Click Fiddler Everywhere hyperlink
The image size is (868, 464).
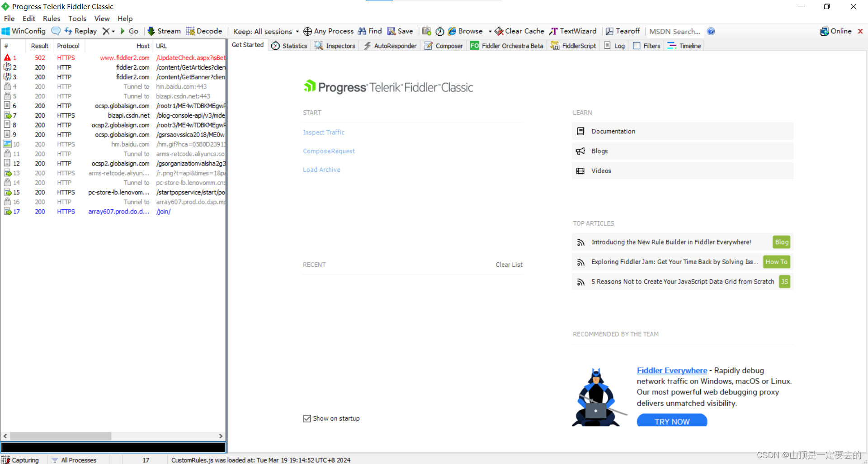pos(672,370)
